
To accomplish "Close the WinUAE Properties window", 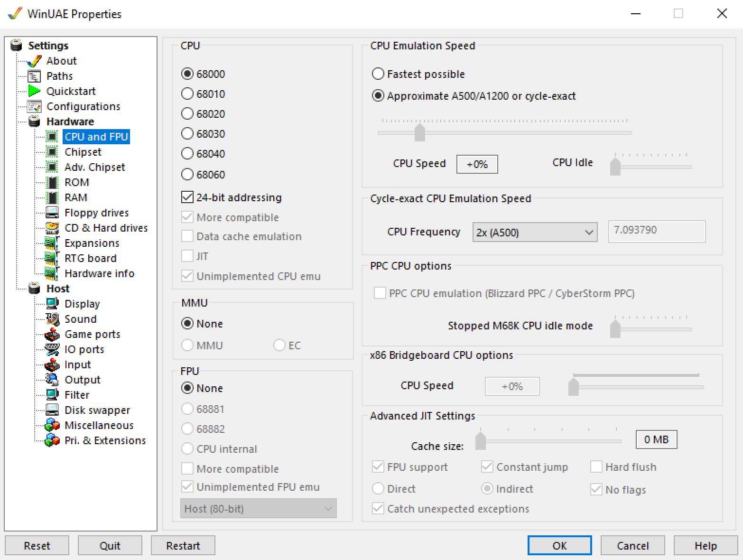I will point(722,14).
